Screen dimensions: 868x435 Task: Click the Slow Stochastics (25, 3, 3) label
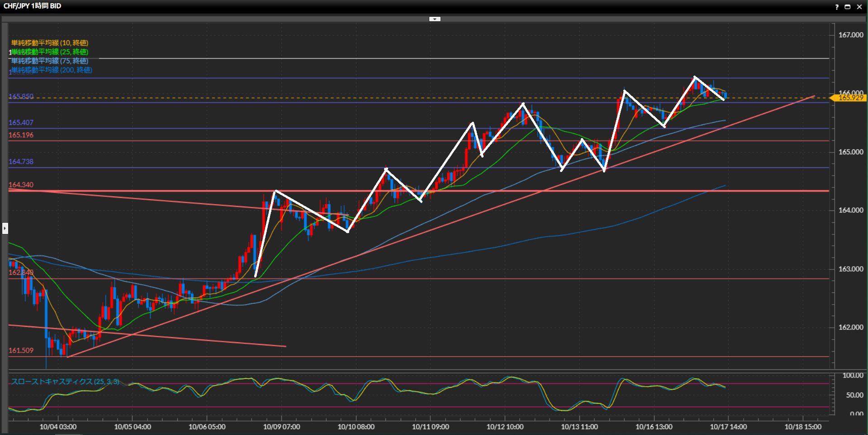pos(65,382)
